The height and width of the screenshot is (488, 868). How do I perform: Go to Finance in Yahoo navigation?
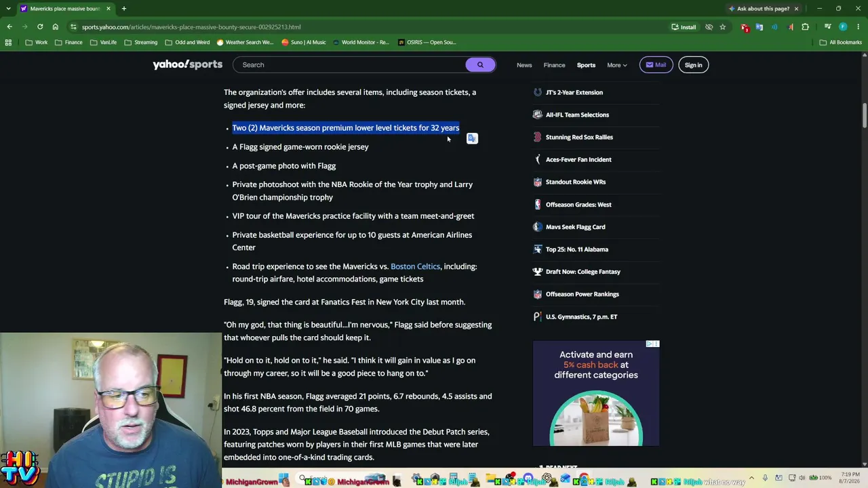554,65
